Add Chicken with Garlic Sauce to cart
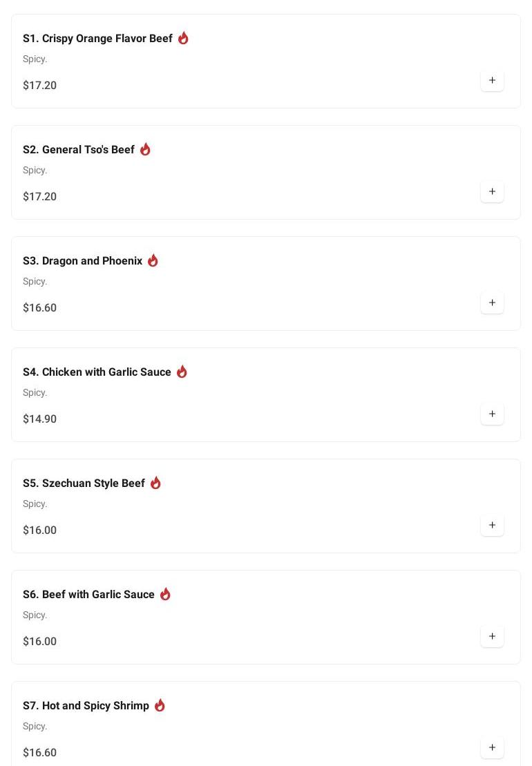Image resolution: width=532 pixels, height=766 pixels. (x=492, y=414)
